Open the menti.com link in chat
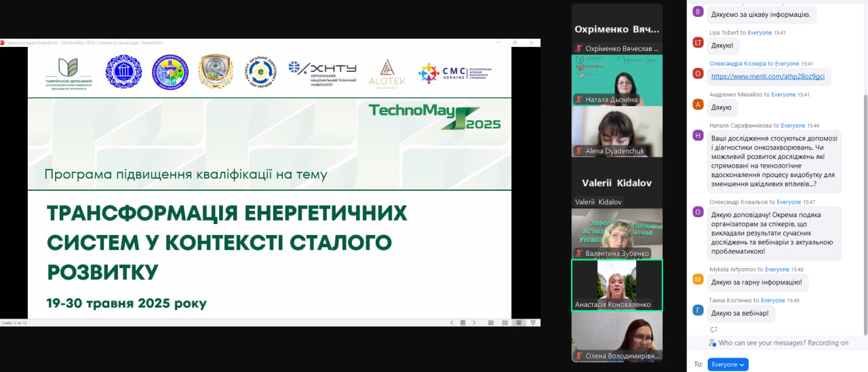The width and height of the screenshot is (868, 372). coord(768,77)
